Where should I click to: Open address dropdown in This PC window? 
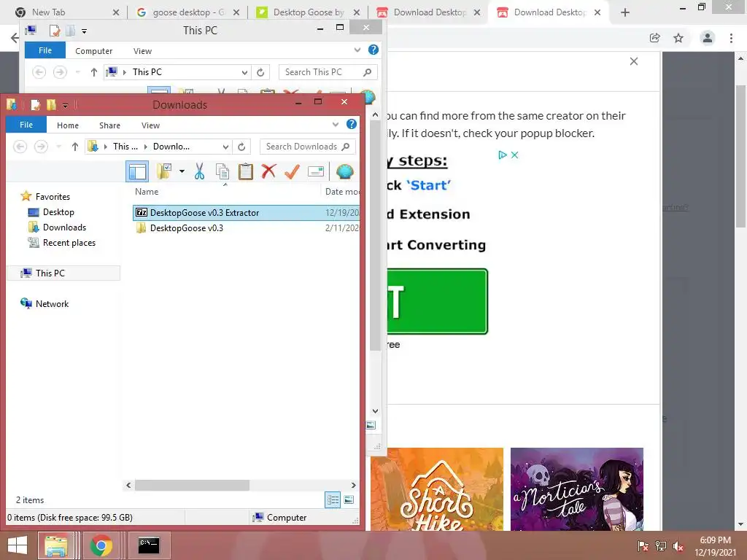click(244, 72)
